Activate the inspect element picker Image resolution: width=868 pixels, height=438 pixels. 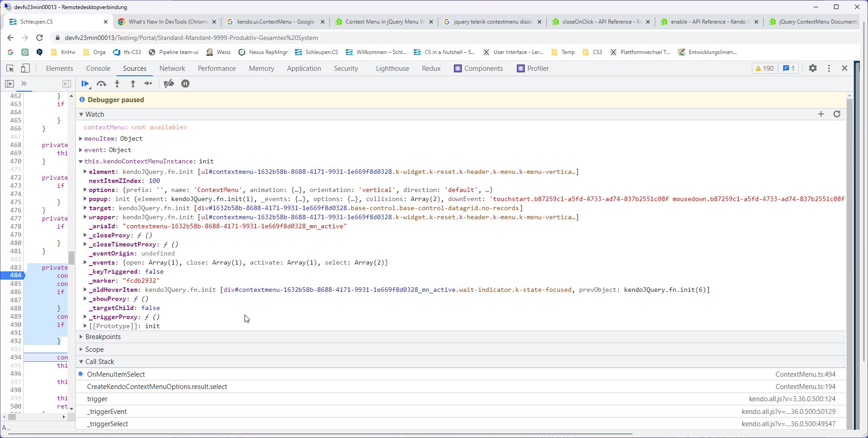10,69
